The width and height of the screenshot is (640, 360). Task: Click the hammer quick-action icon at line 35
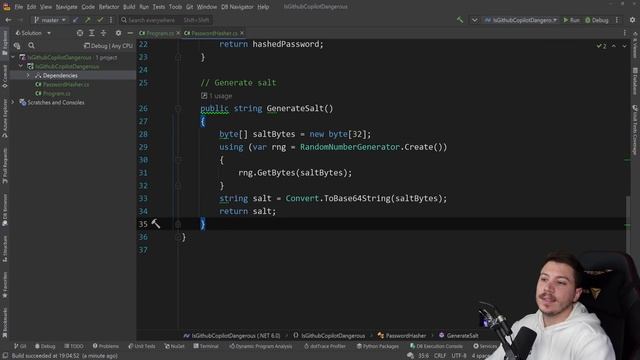click(x=156, y=223)
